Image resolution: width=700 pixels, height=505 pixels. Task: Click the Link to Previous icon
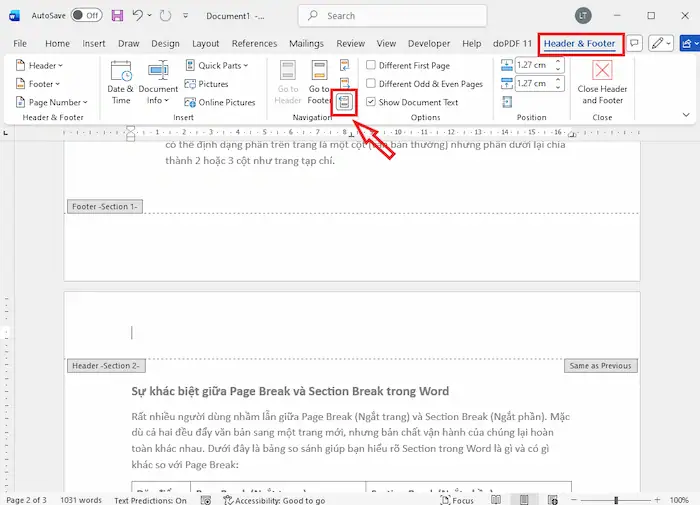pos(345,101)
